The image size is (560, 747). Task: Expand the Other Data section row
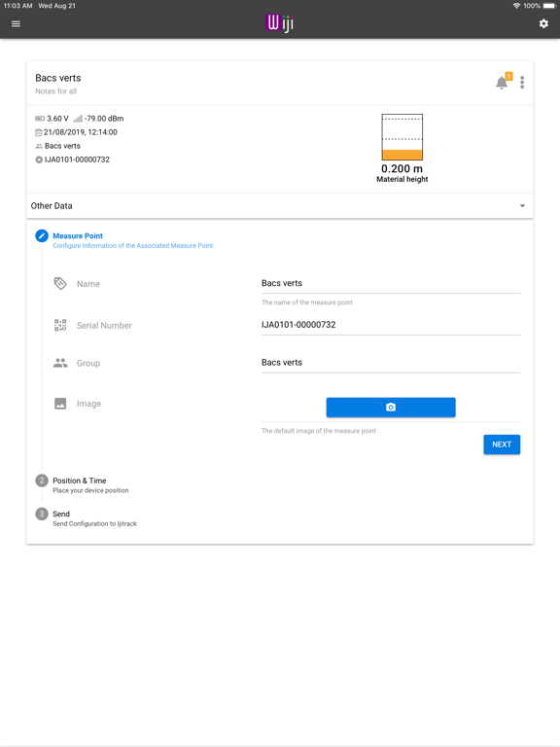tap(280, 206)
